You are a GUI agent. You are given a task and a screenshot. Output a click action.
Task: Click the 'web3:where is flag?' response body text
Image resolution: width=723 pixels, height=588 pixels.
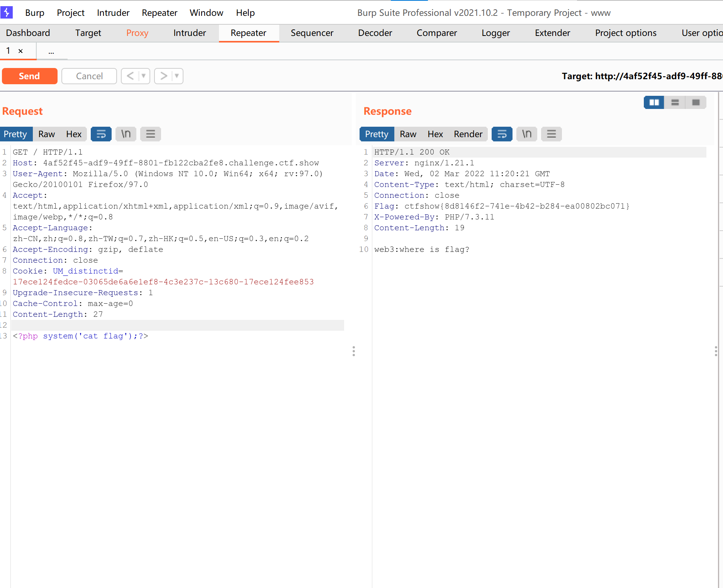tap(422, 250)
